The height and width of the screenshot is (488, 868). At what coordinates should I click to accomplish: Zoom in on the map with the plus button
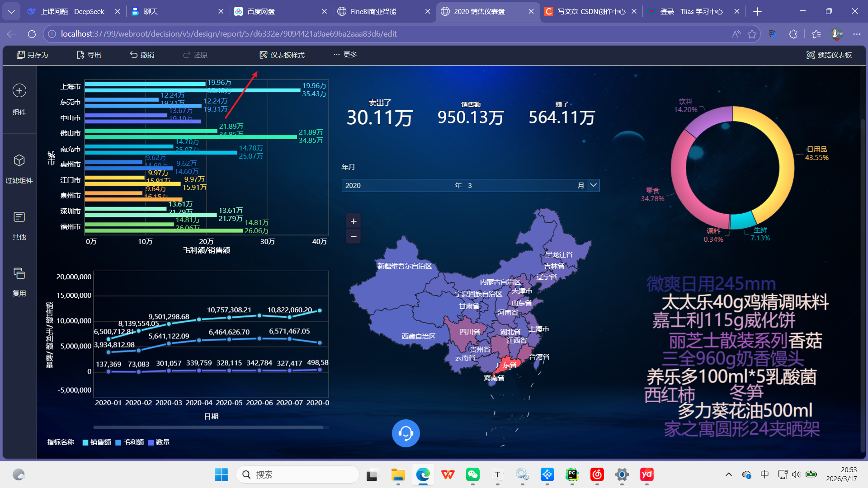[354, 221]
